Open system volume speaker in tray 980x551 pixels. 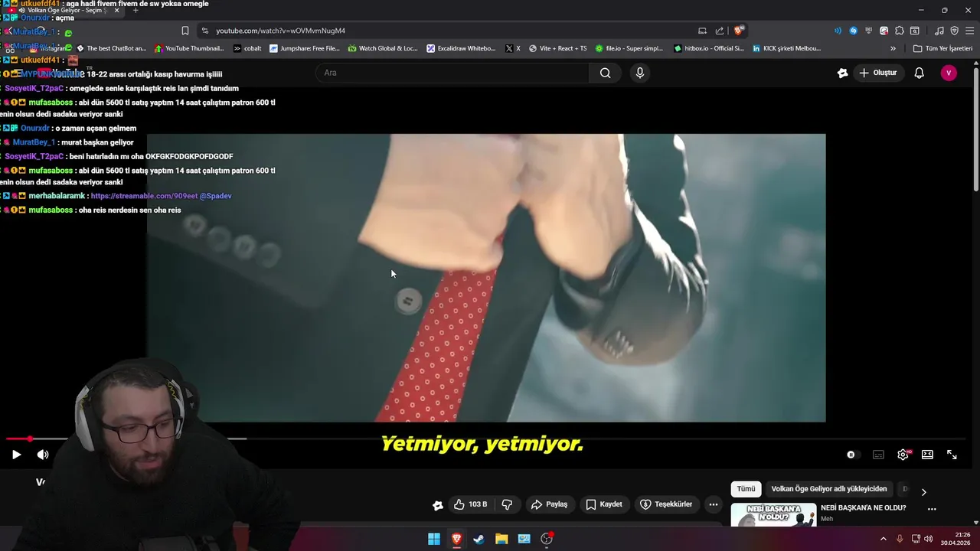[x=929, y=539]
